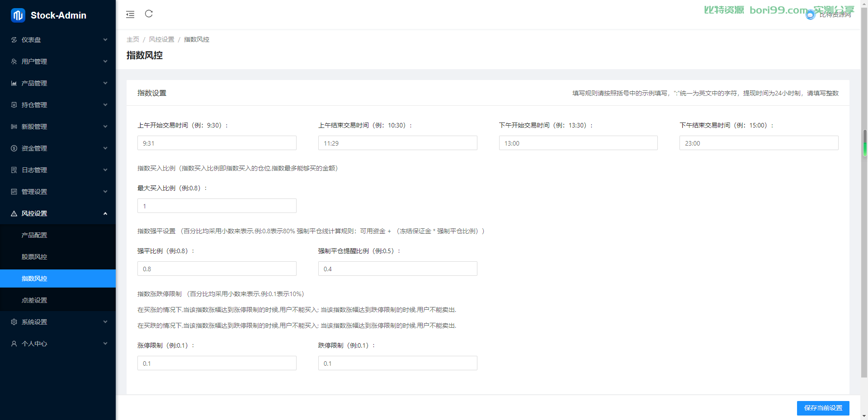Expand the 资金管理 menu chevron

pyautogui.click(x=105, y=148)
